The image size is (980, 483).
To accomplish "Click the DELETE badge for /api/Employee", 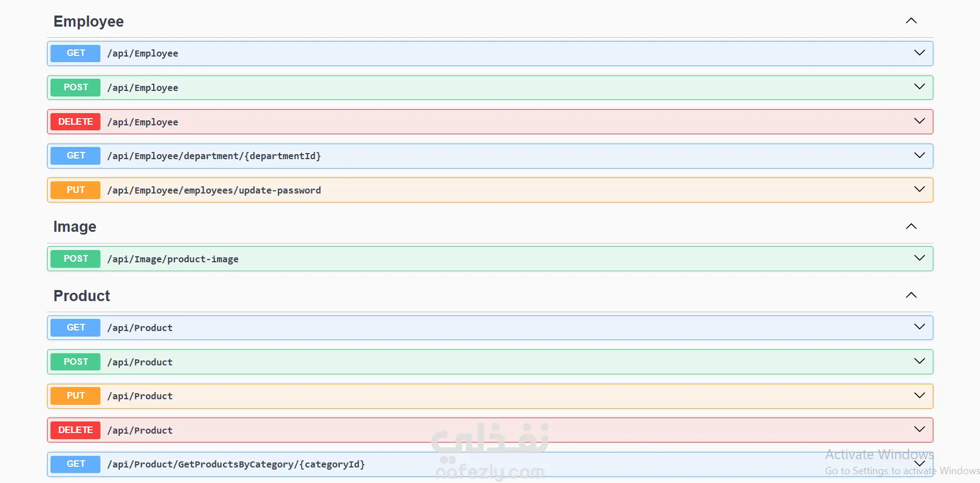I will coord(75,121).
